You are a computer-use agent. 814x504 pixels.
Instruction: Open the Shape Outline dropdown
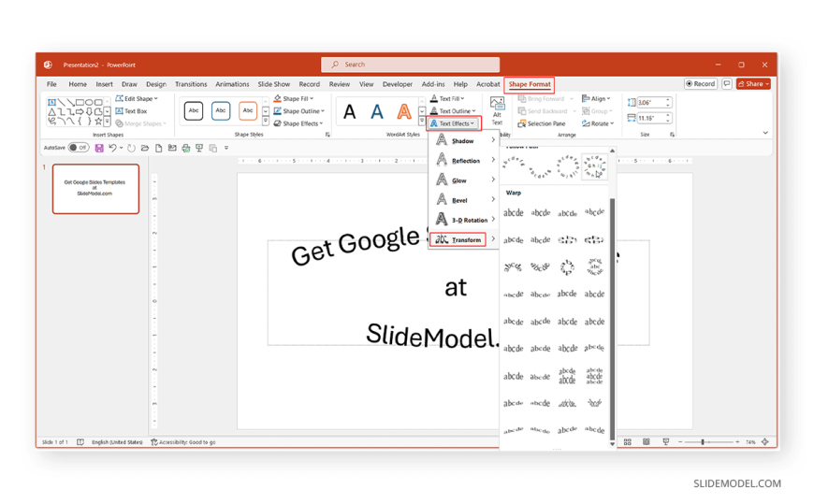coord(298,111)
